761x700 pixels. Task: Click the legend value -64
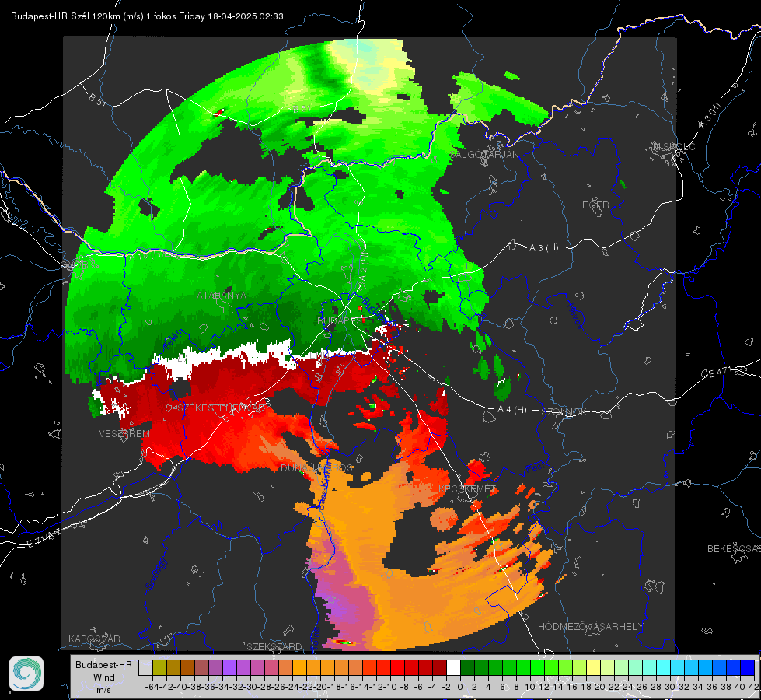click(152, 687)
